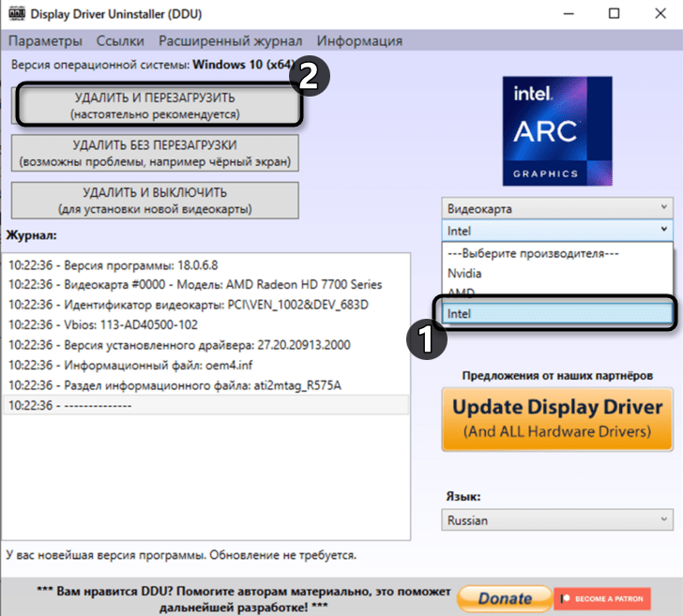Select log line Версия программы: 18.0.6.8
This screenshot has width=683, height=616.
[206, 265]
